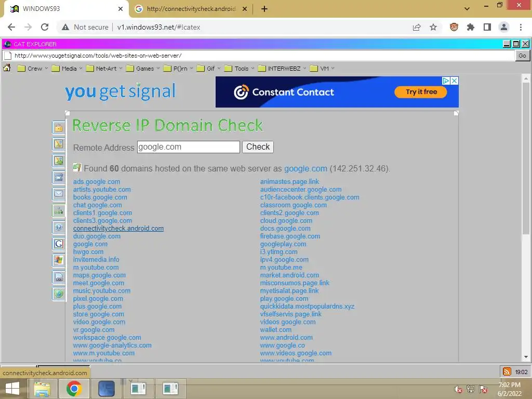Expand the P()rn bookmark folder
The height and width of the screenshot is (399, 532).
click(x=178, y=69)
